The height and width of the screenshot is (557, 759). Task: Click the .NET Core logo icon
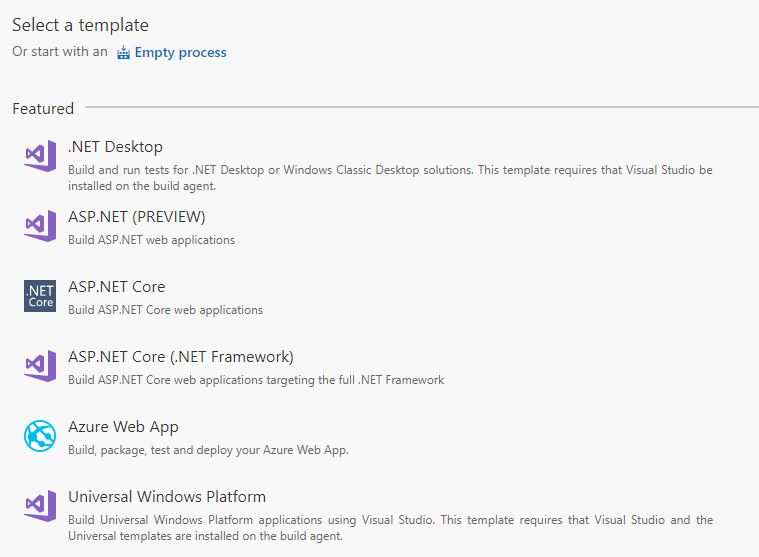[40, 296]
